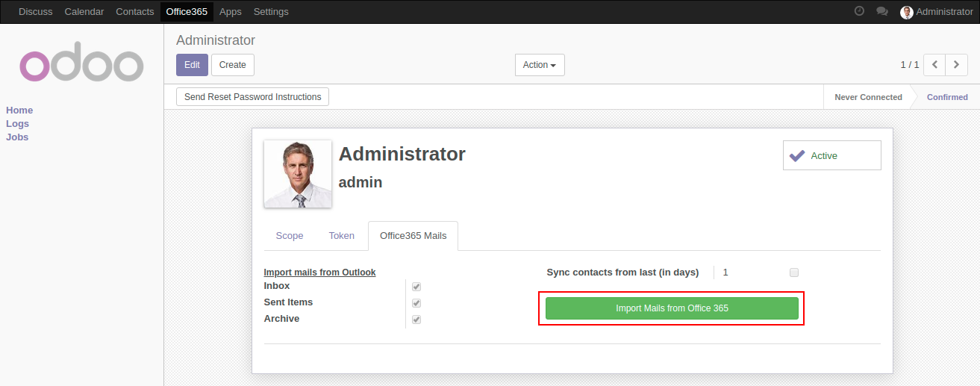Open the Home sidebar link
The height and width of the screenshot is (386, 980).
[x=19, y=110]
